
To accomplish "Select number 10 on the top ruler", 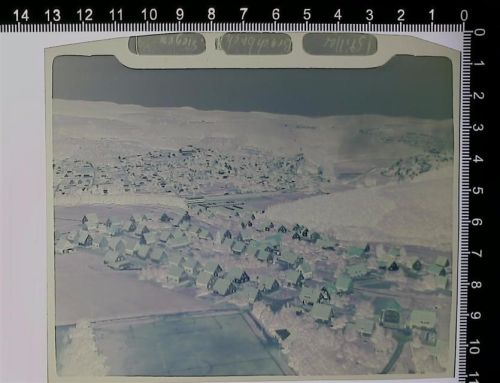I will coord(149,15).
